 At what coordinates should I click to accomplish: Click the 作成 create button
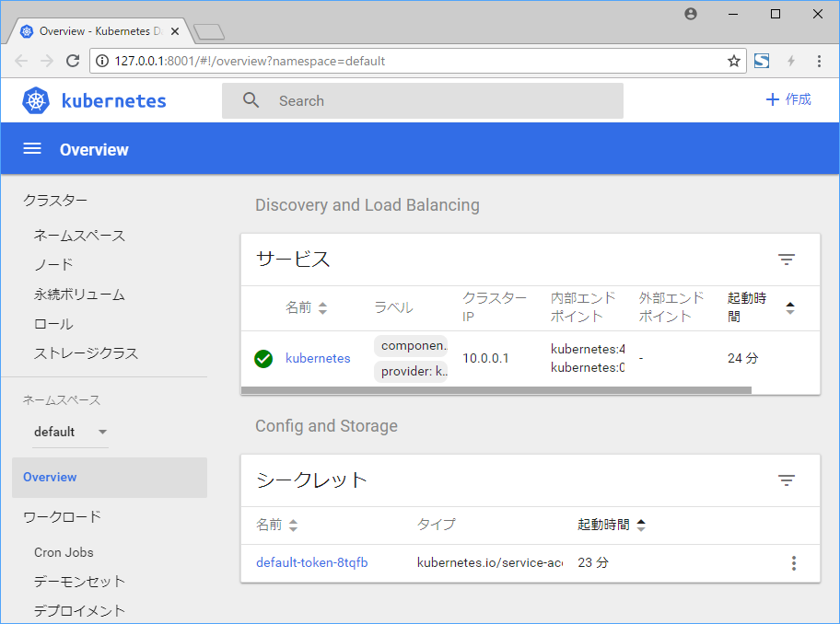pyautogui.click(x=788, y=99)
